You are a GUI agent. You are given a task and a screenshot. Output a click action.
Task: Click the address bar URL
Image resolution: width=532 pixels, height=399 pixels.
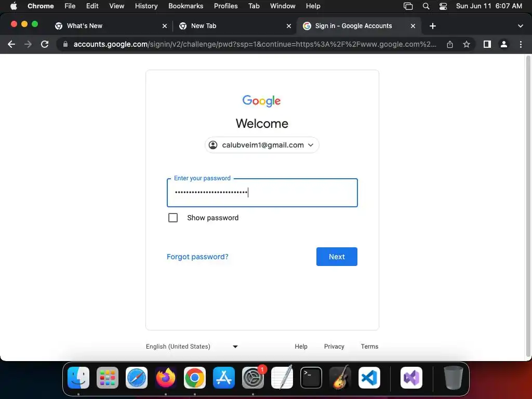pyautogui.click(x=255, y=44)
